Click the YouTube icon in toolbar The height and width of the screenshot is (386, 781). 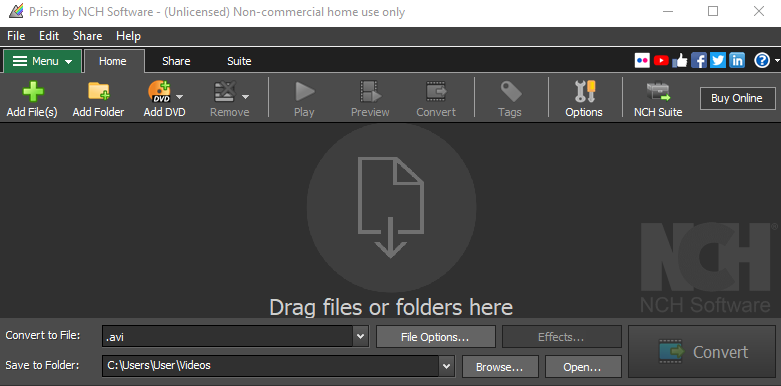(x=661, y=61)
